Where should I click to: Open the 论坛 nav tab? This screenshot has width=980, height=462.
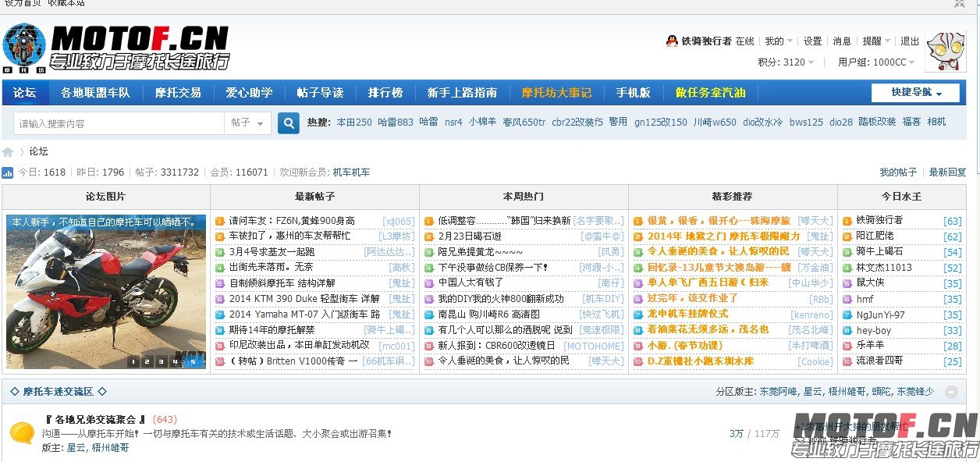click(x=24, y=93)
